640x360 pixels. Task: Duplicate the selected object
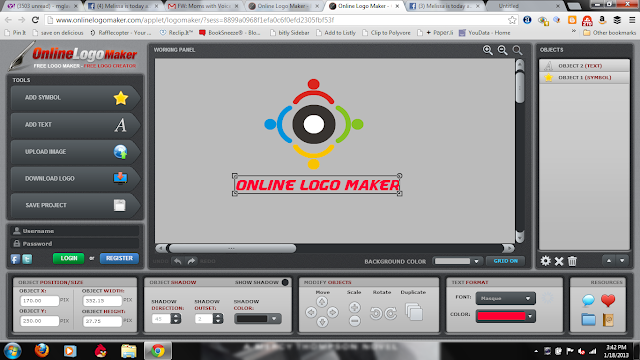[414, 312]
